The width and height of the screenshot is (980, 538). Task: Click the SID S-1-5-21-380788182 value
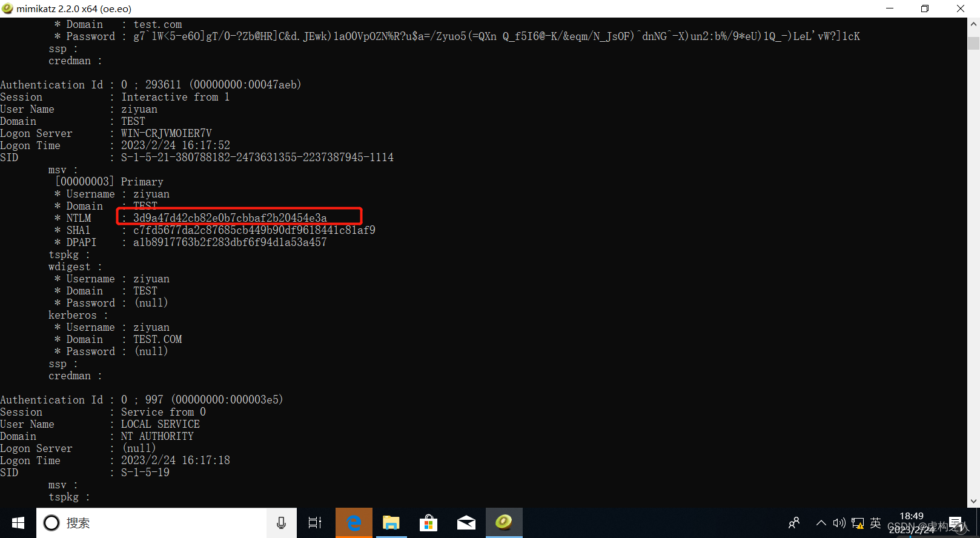[x=257, y=158]
